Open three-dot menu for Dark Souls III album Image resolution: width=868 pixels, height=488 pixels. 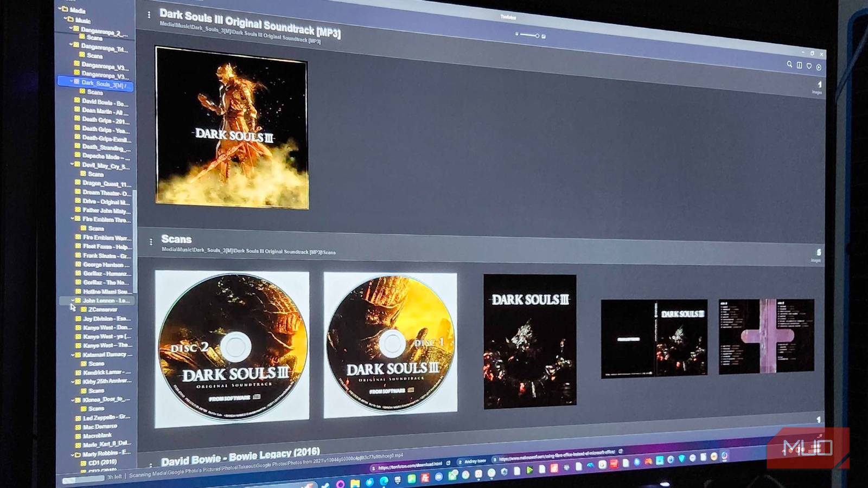coord(149,15)
